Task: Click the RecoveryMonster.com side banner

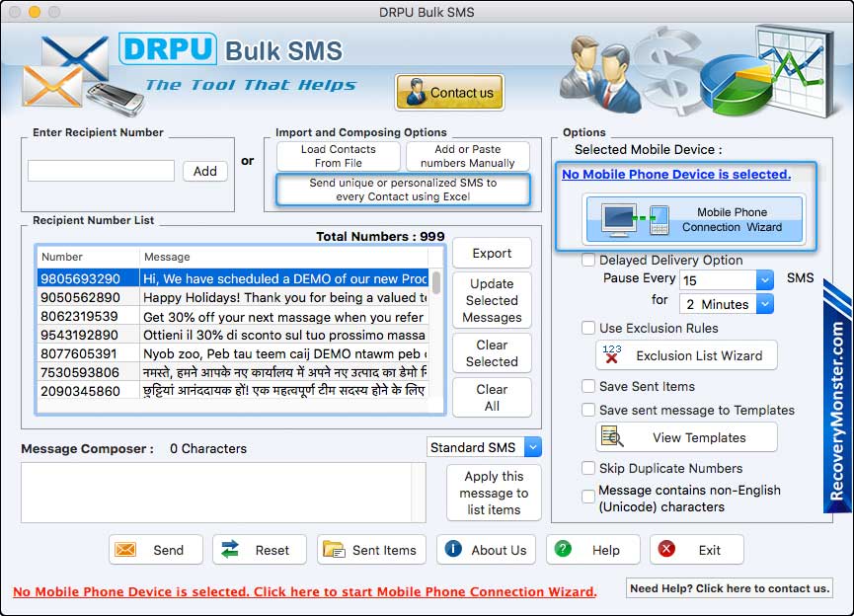Action: click(x=836, y=398)
